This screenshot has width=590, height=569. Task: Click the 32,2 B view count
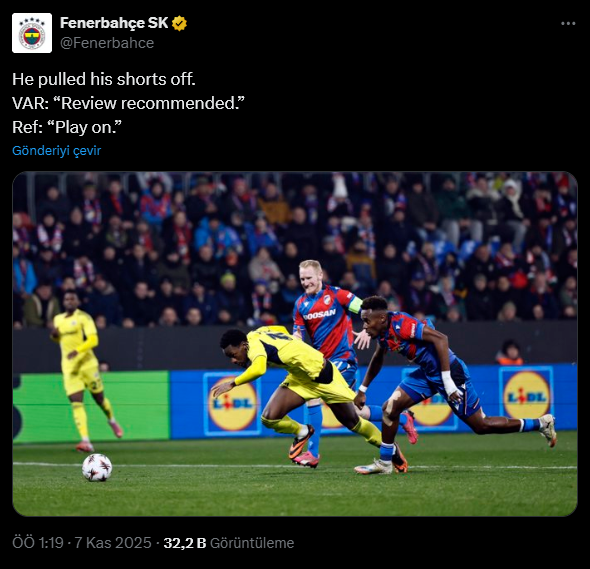click(185, 543)
